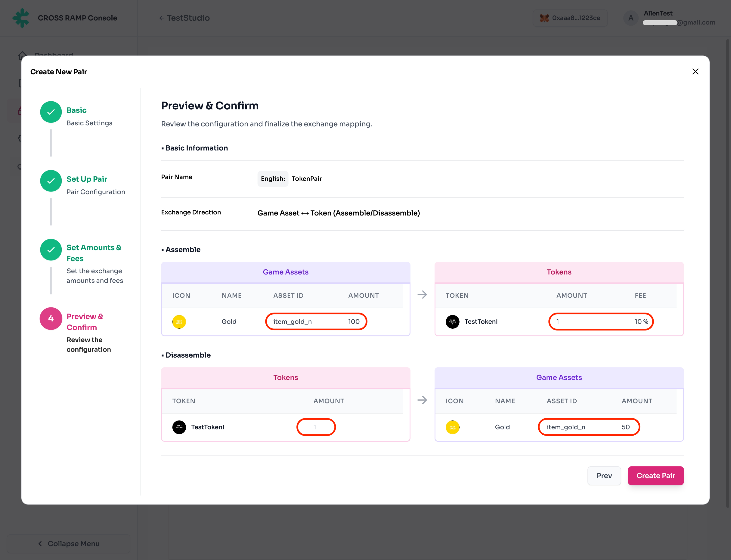Image resolution: width=731 pixels, height=560 pixels.
Task: Select the Set Up Pair step label
Action: click(87, 179)
